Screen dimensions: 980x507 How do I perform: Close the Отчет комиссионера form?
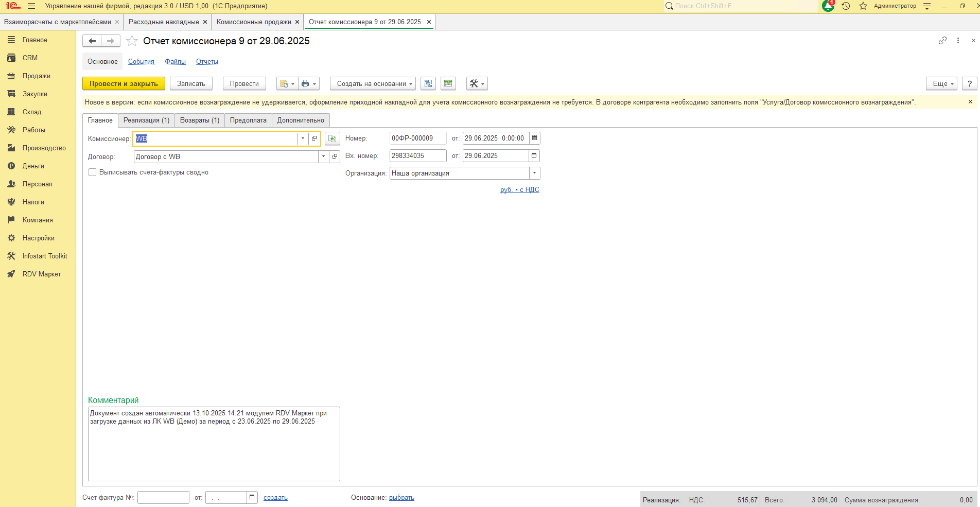point(973,40)
